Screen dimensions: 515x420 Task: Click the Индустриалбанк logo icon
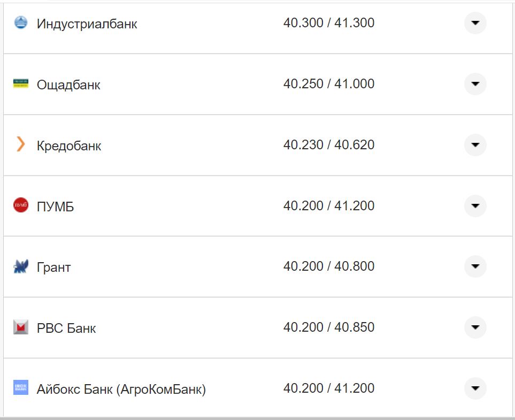point(20,23)
